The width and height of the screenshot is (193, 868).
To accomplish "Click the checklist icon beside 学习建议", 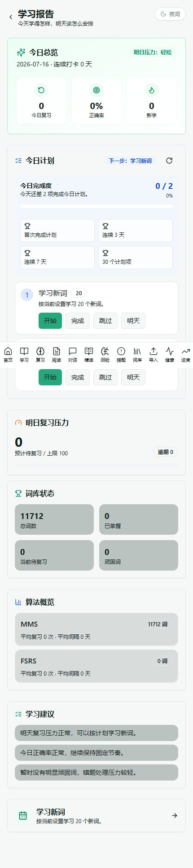I will point(18,714).
